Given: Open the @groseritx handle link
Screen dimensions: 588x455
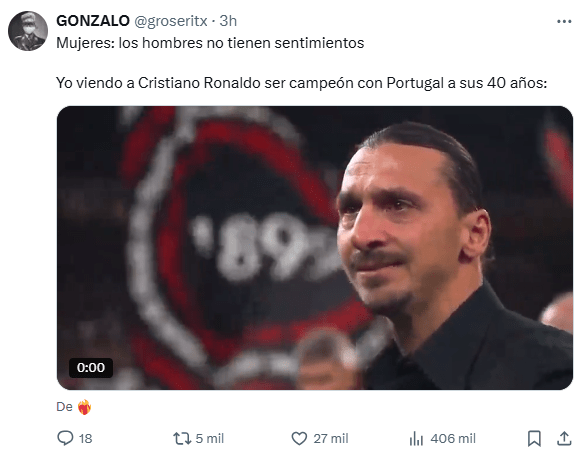Looking at the screenshot, I should click(171, 21).
